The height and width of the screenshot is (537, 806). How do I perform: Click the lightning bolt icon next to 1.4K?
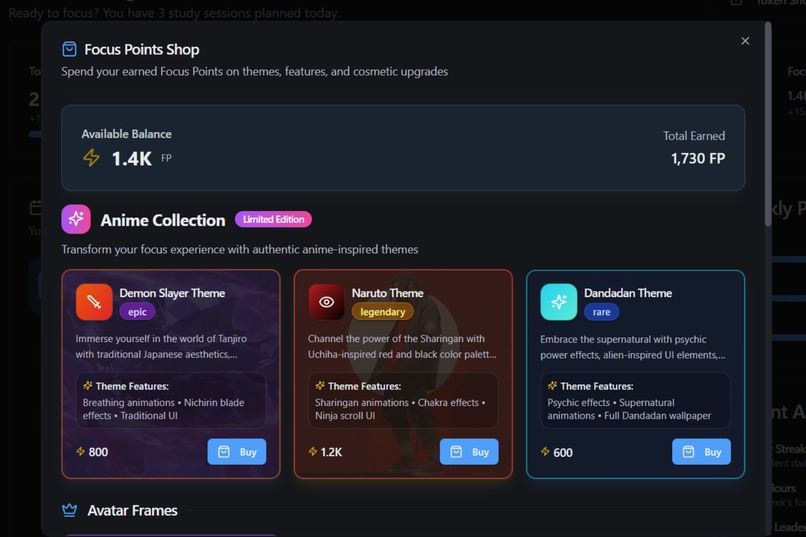pyautogui.click(x=91, y=158)
